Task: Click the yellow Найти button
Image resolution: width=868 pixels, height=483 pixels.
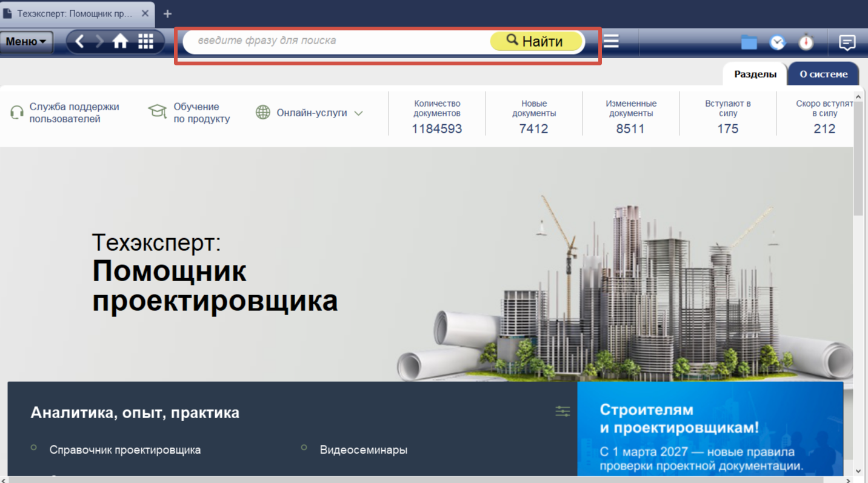Action: pos(536,41)
